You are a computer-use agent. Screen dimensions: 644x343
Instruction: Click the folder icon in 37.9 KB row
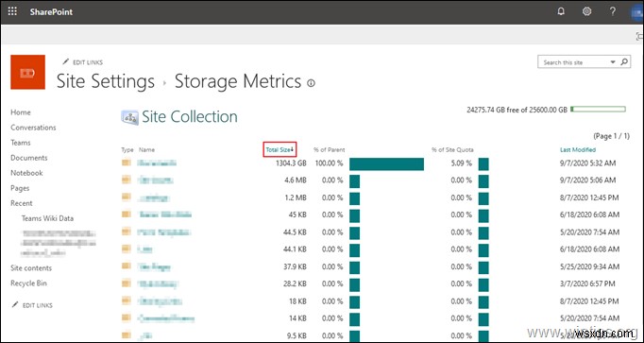(x=127, y=266)
